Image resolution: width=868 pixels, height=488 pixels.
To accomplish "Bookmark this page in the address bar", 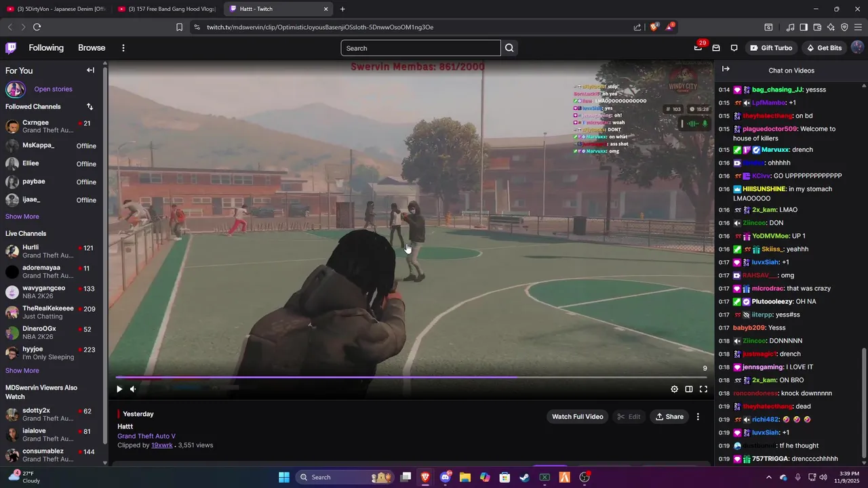I will tap(179, 27).
